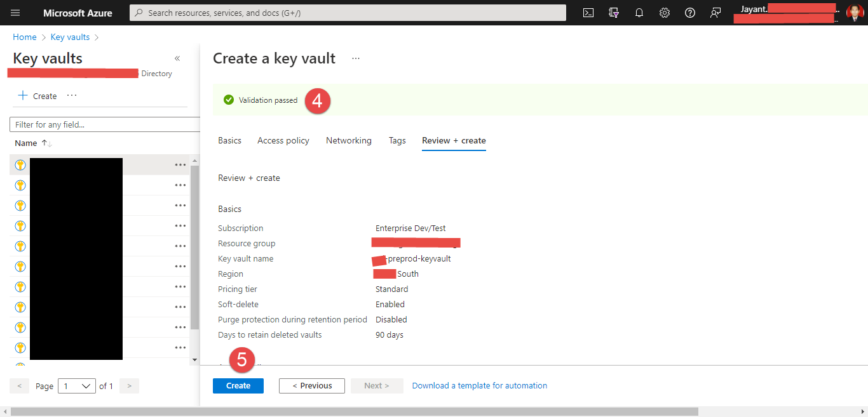The image size is (868, 417).
Task: Click the 'Enterprise Dev/Test' subscription value
Action: (410, 228)
